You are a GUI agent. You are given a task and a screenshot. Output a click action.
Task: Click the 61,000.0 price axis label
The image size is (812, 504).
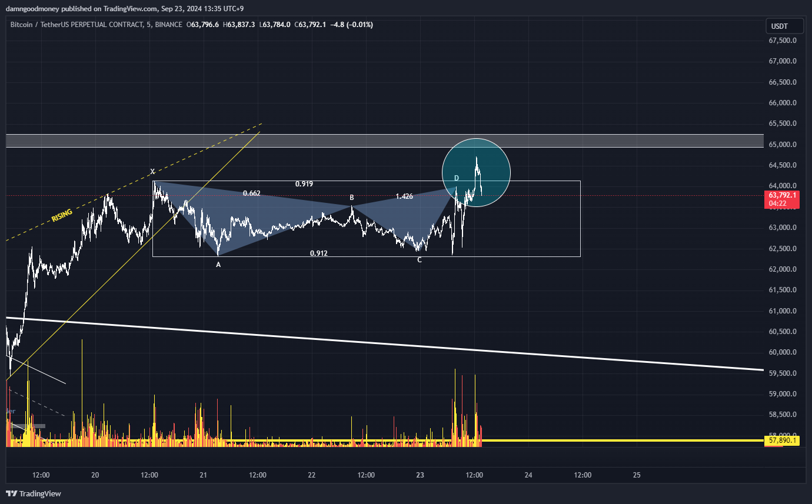point(783,311)
